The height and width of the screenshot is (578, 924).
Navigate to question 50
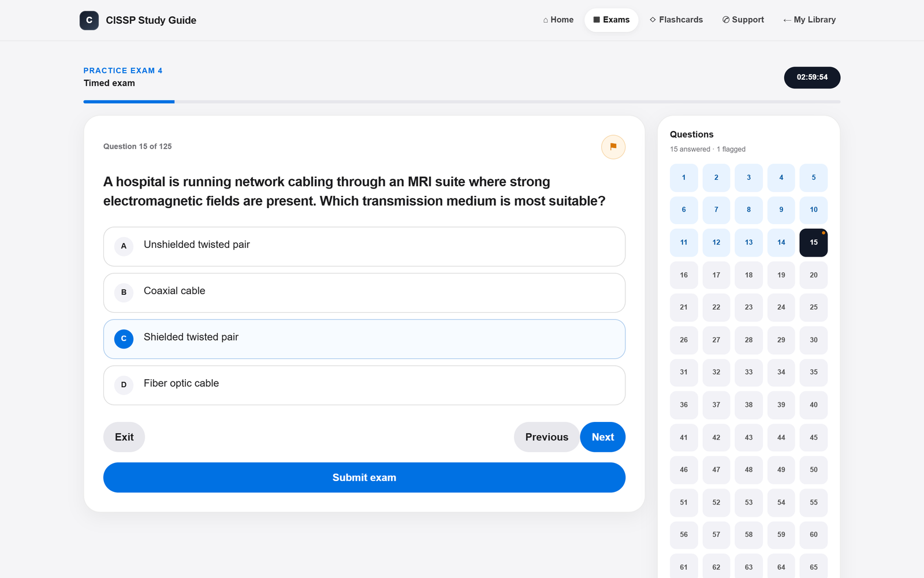tap(814, 470)
